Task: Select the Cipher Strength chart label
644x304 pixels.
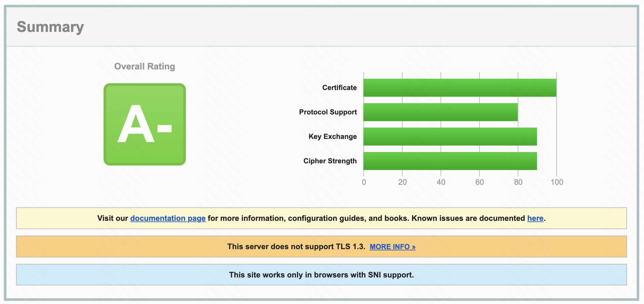Action: (x=330, y=161)
